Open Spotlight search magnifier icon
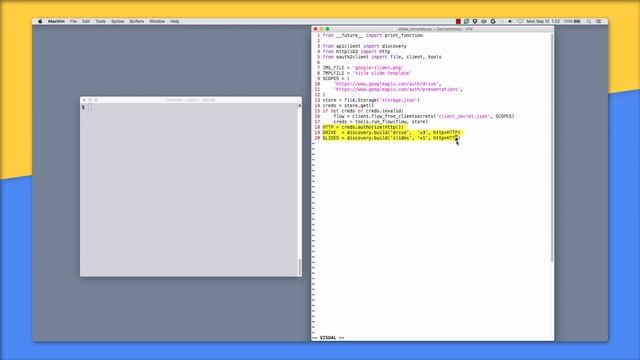The image size is (640, 360). [x=589, y=21]
